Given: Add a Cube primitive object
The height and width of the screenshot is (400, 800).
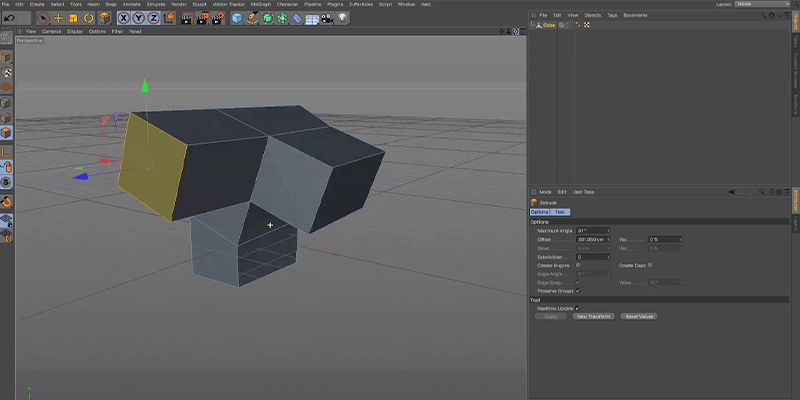Looking at the screenshot, I should [x=237, y=19].
